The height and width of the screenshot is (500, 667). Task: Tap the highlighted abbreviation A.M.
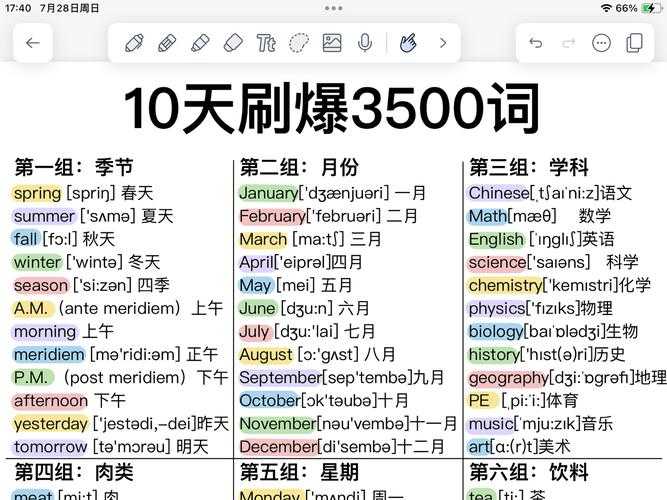32,308
